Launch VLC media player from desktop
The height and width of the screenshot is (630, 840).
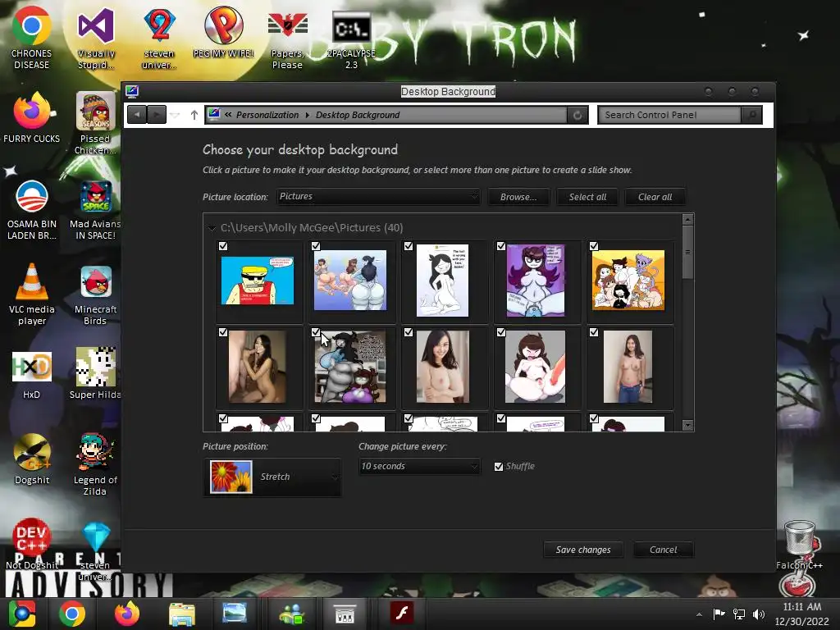[x=32, y=294]
